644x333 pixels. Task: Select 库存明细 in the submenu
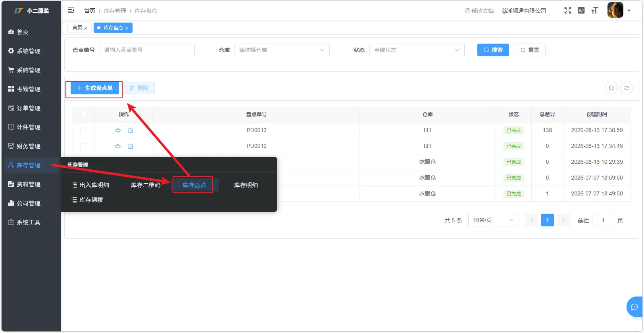pos(246,185)
